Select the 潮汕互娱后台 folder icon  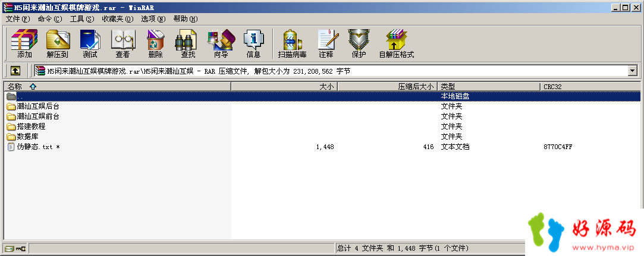(11, 106)
